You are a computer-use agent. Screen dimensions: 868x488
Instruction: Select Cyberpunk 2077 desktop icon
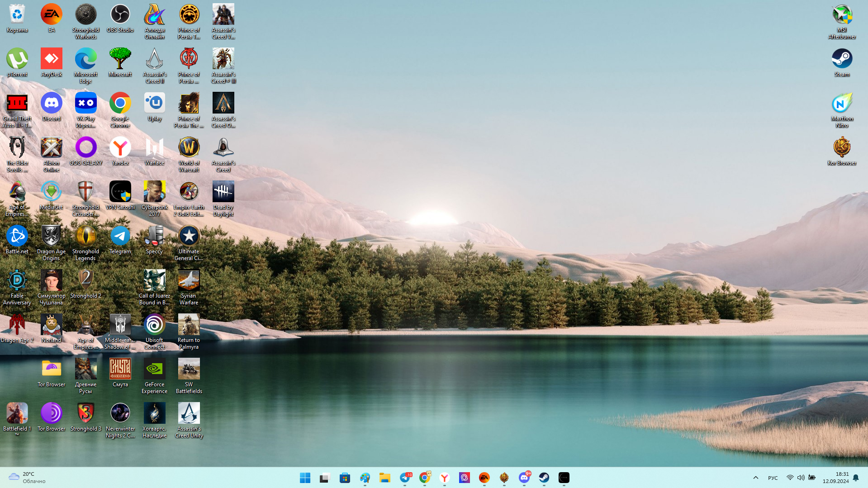pyautogui.click(x=155, y=199)
